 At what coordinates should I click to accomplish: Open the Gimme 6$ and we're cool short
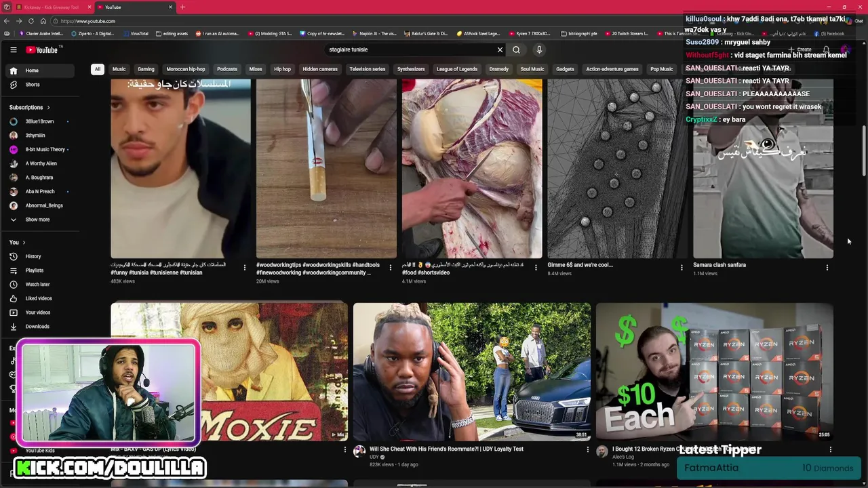pyautogui.click(x=580, y=265)
